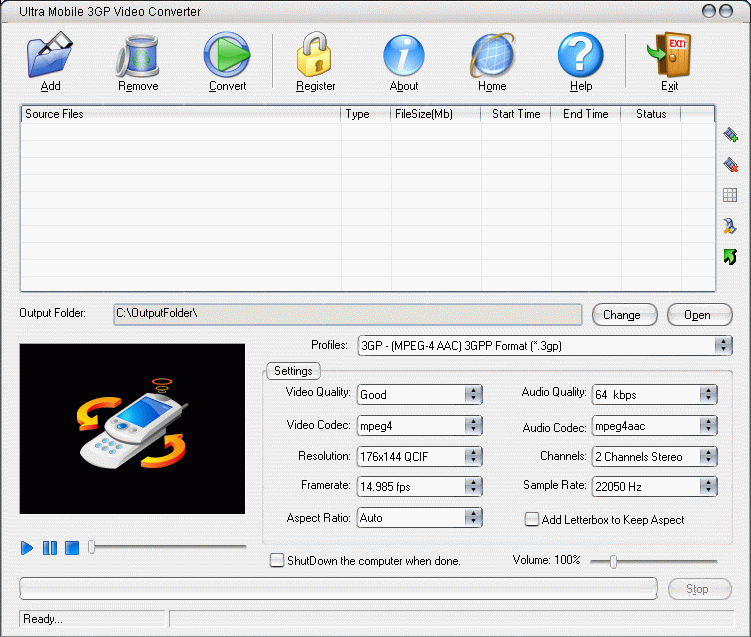Click the Stop button
The width and height of the screenshot is (751, 637).
(x=699, y=589)
